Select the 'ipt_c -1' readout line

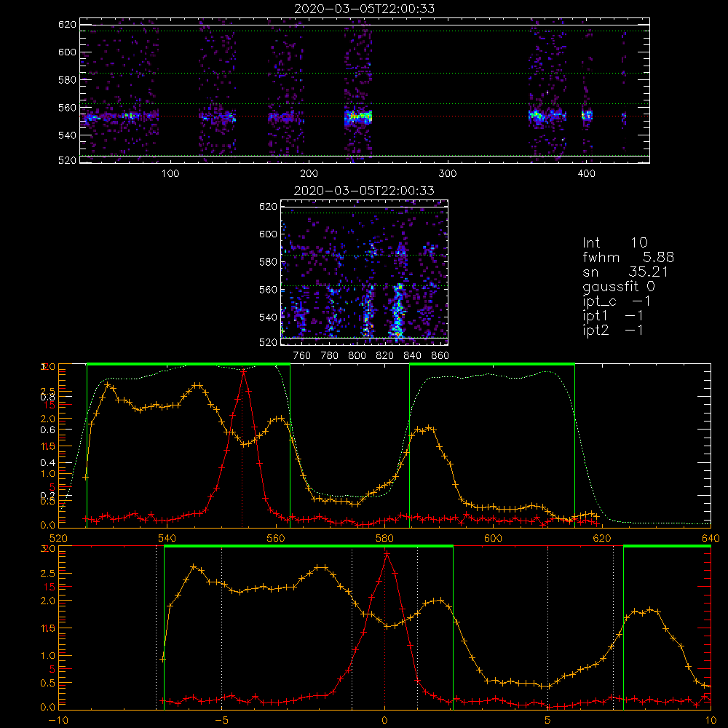617,301
